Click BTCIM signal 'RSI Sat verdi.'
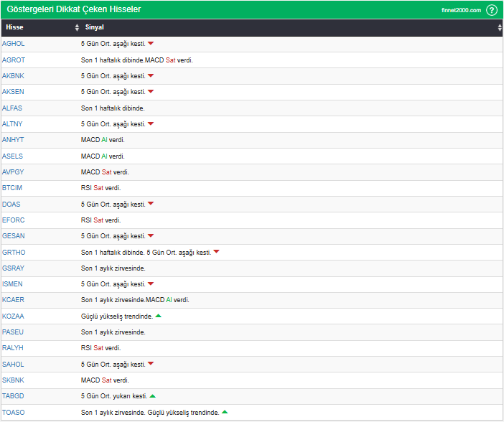 coord(101,188)
